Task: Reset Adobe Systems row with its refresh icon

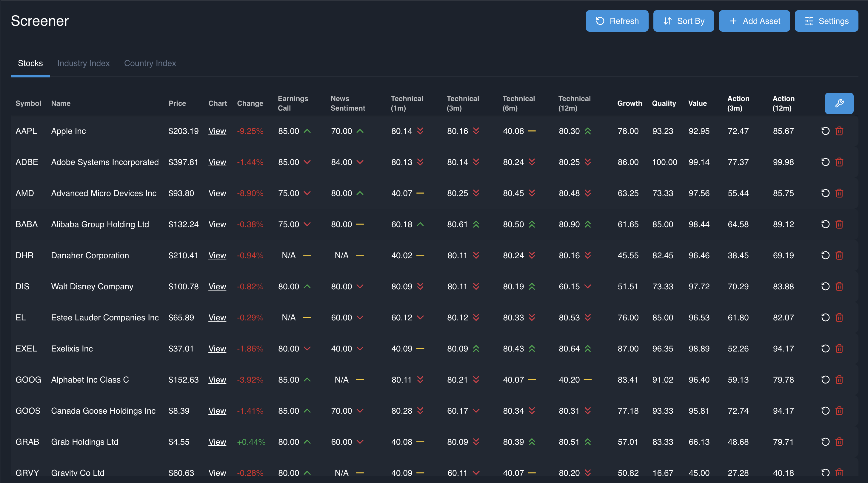Action: click(825, 162)
